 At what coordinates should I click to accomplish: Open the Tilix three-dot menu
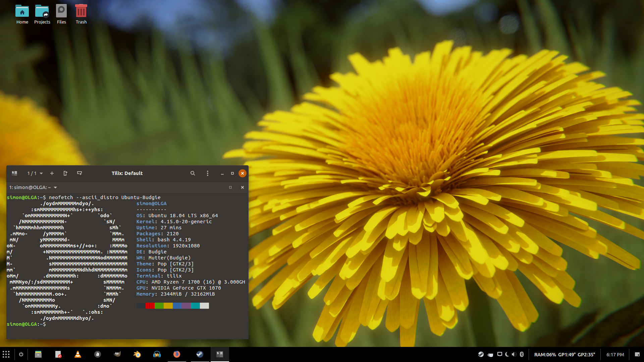pyautogui.click(x=208, y=173)
